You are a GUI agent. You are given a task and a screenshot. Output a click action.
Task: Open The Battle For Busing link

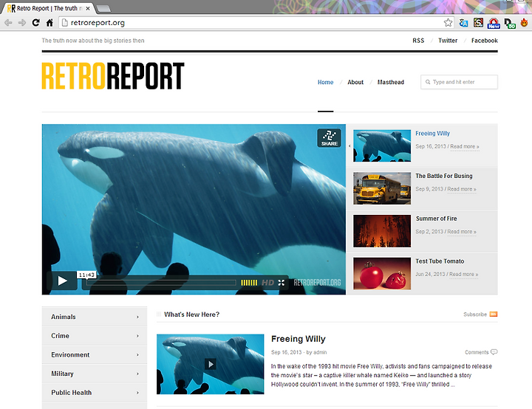[444, 176]
